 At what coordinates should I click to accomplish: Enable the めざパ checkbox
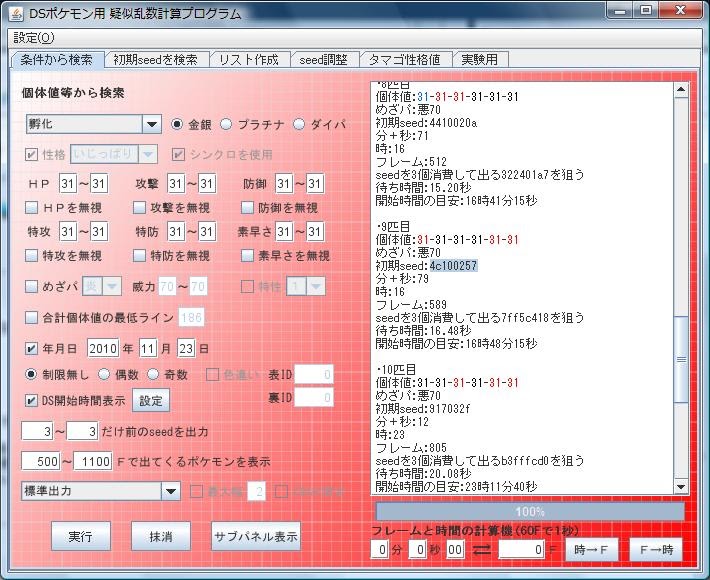(31, 286)
